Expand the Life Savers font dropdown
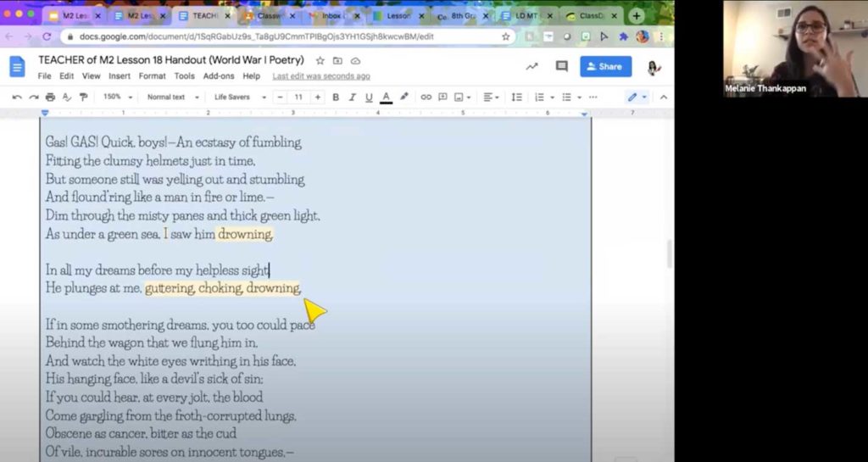Image resolution: width=868 pixels, height=462 pixels. coord(240,97)
